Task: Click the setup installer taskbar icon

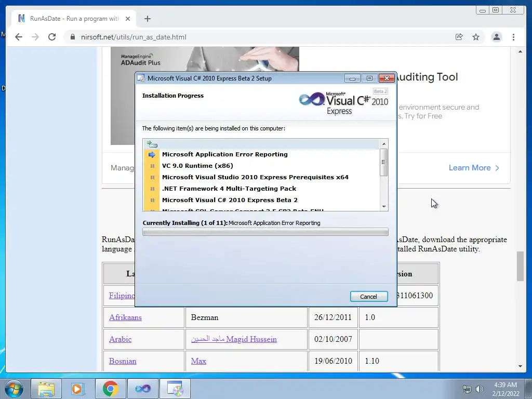Action: tap(175, 389)
